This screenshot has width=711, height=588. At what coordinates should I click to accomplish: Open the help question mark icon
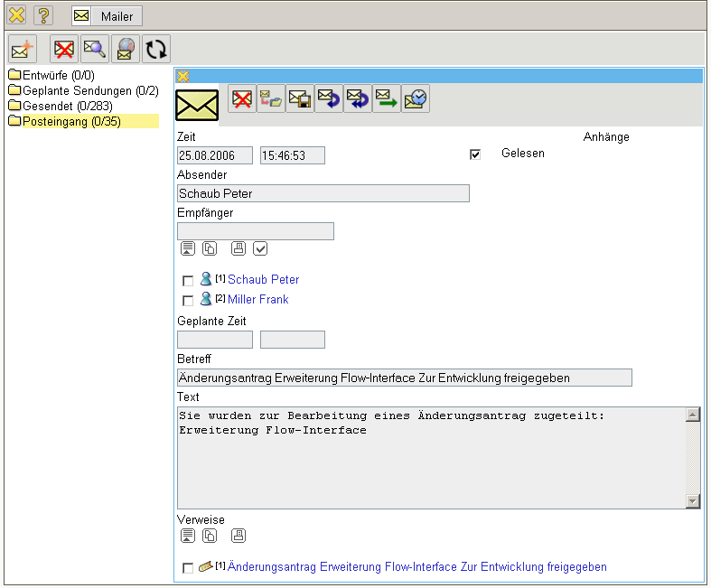click(43, 15)
